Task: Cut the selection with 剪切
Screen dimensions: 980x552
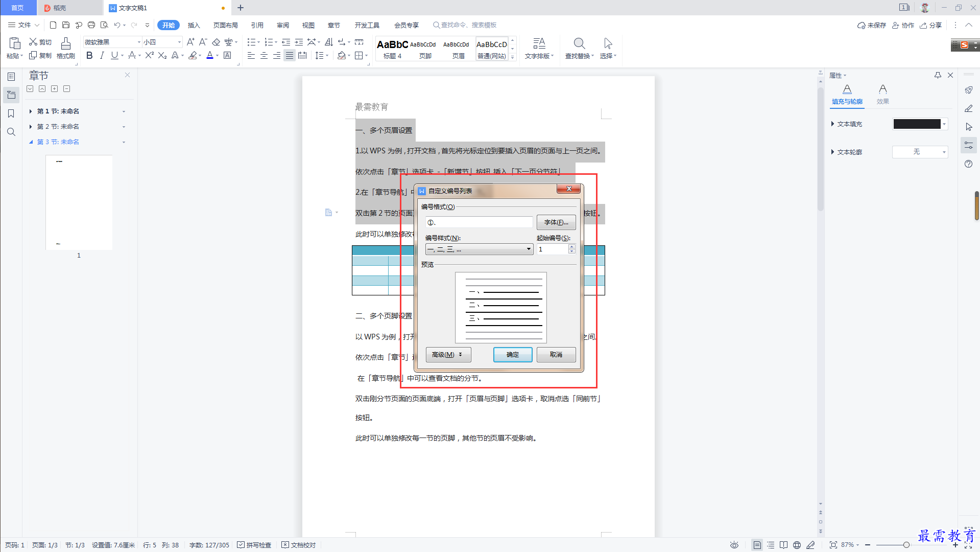Action: point(40,42)
